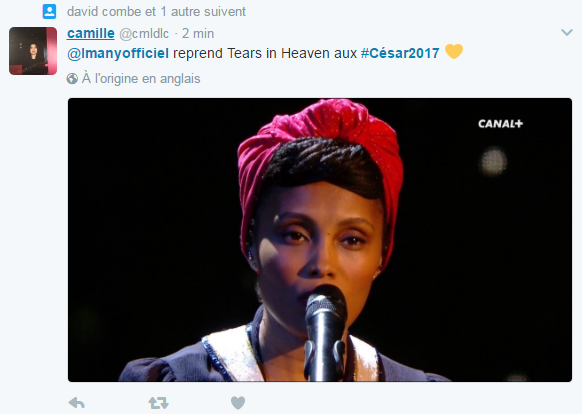Click the reply arrow icon

(x=77, y=403)
